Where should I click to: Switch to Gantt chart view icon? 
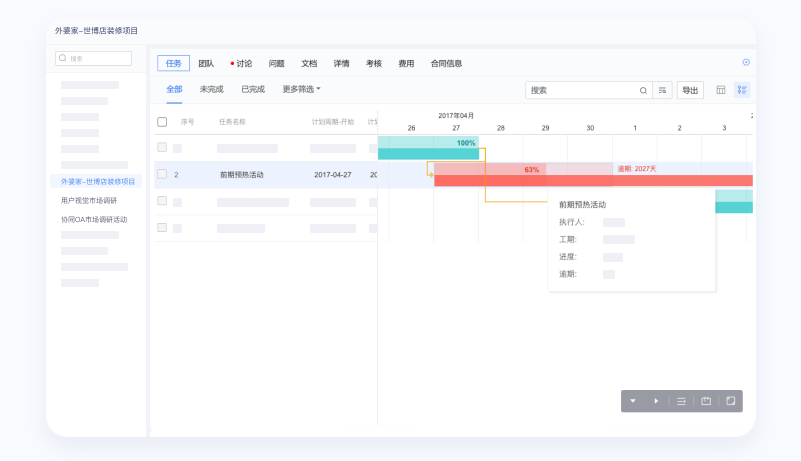(742, 90)
